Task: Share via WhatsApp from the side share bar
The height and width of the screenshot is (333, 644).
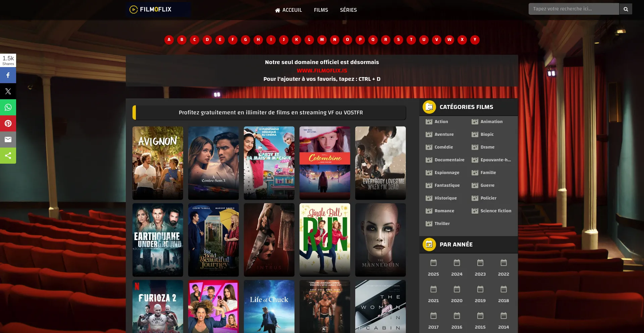Action: pos(8,107)
